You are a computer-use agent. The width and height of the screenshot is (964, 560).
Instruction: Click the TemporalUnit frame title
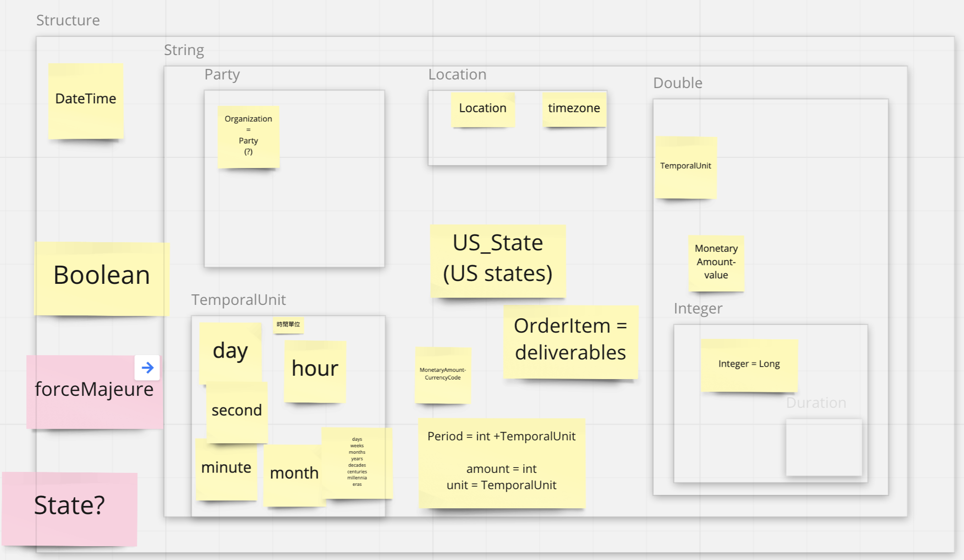pyautogui.click(x=238, y=300)
